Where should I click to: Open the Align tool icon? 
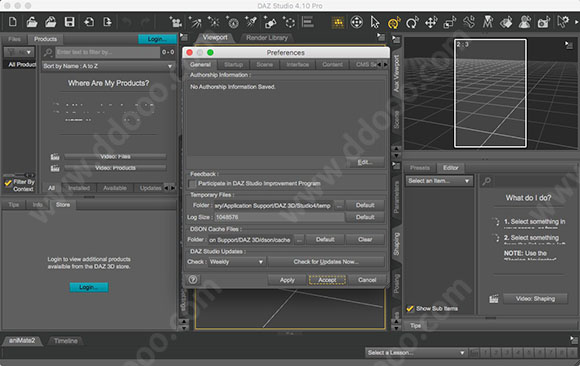308,22
